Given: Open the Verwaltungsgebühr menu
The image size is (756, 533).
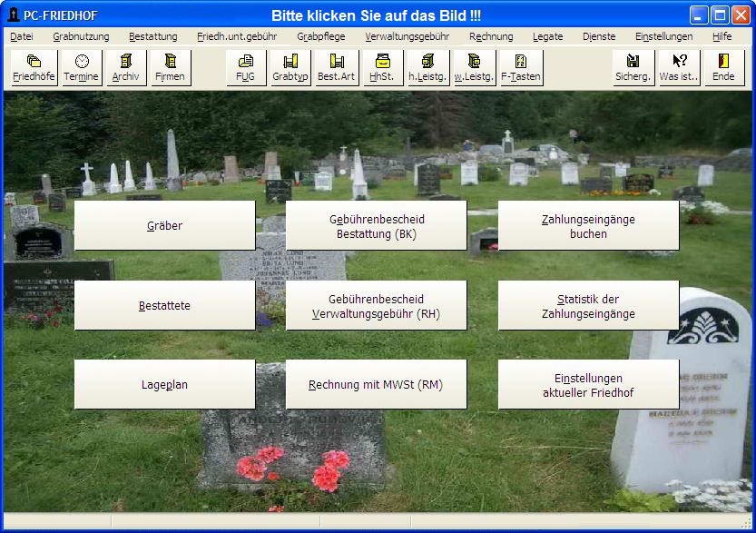Looking at the screenshot, I should pos(407,36).
